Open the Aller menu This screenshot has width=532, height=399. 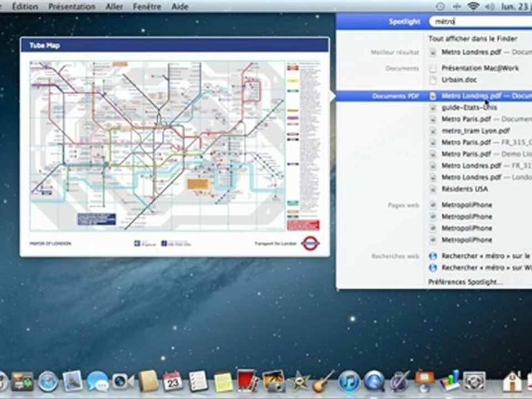pos(114,6)
